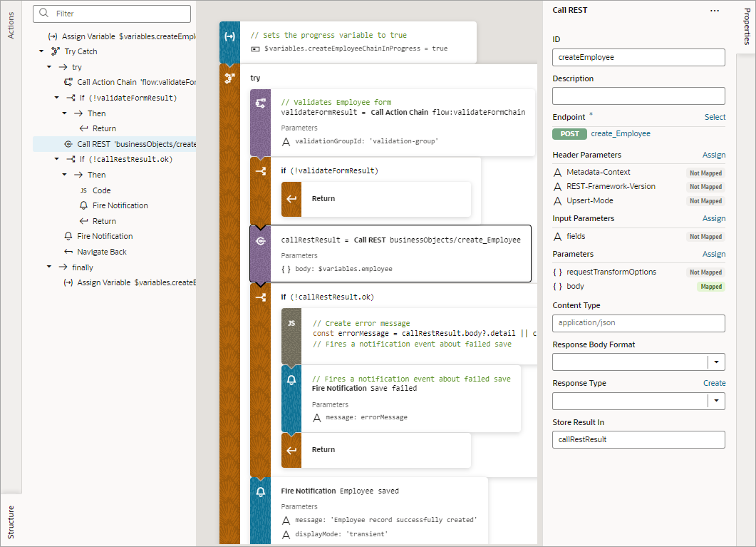Click Call REST icon in Structure tree
Screen dimensions: 756x547
68,144
